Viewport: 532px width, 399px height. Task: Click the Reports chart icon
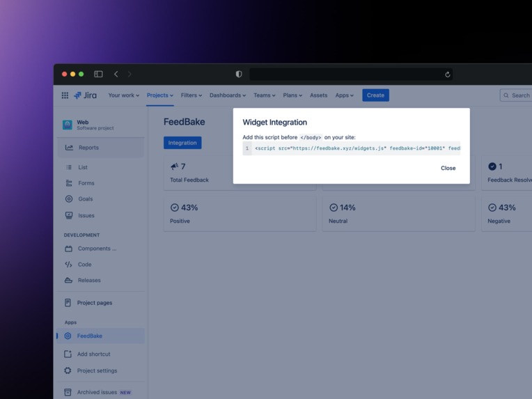pos(69,148)
